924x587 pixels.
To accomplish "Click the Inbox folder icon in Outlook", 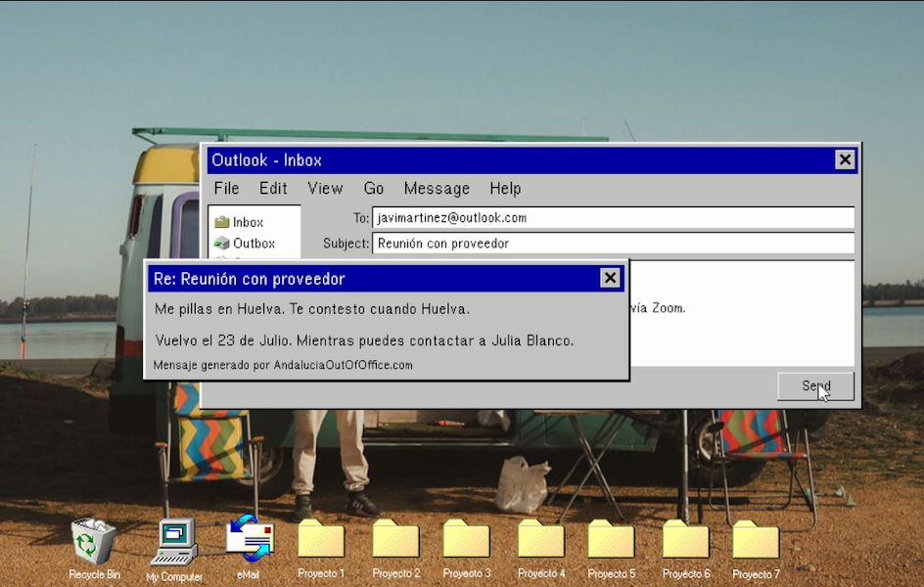I will [x=221, y=222].
